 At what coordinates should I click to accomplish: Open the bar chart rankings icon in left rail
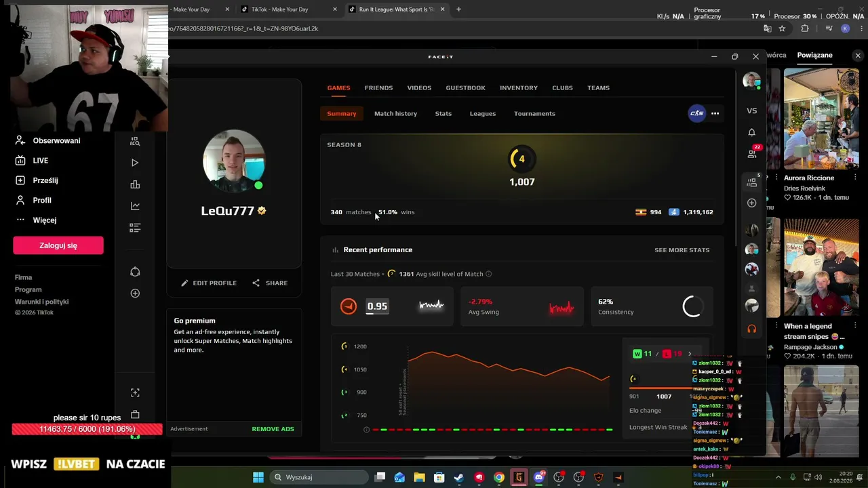coord(135,184)
